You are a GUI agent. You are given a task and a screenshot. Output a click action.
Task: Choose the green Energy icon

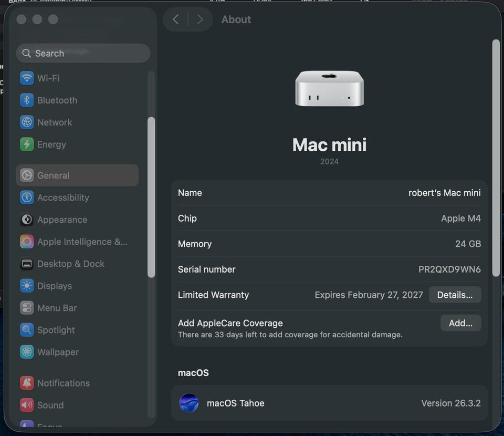coord(27,144)
